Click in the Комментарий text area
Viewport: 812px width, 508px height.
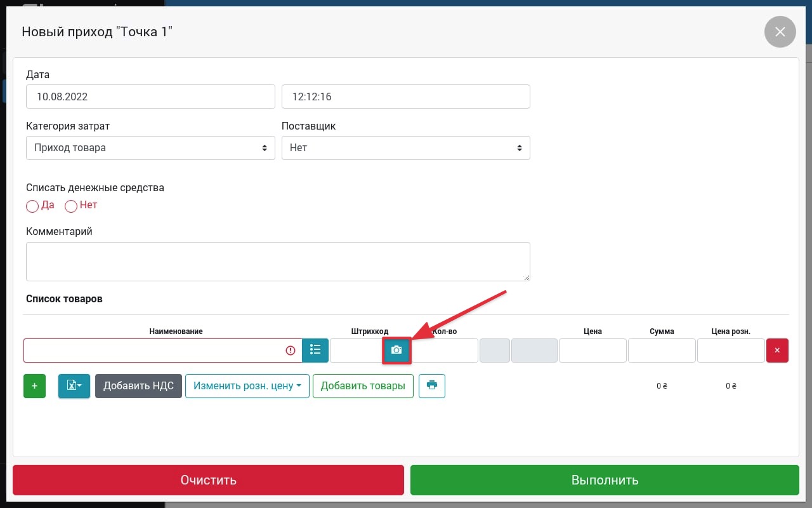tap(278, 261)
